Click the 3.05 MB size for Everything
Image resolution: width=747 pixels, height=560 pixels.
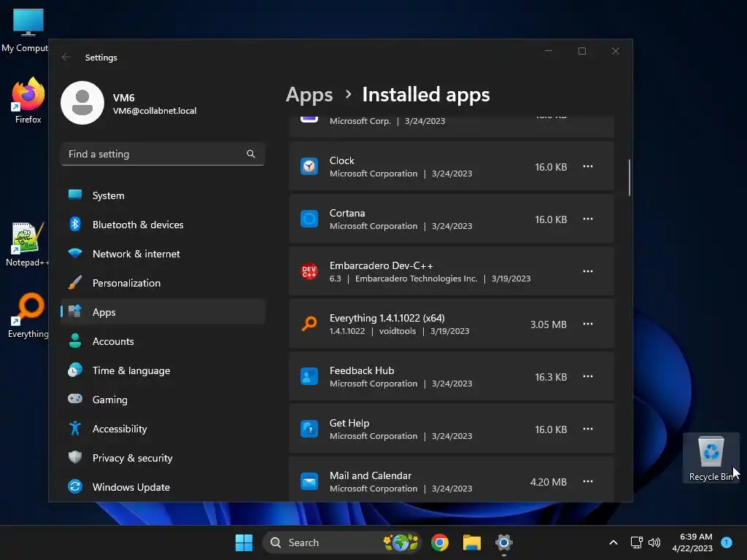pos(549,324)
